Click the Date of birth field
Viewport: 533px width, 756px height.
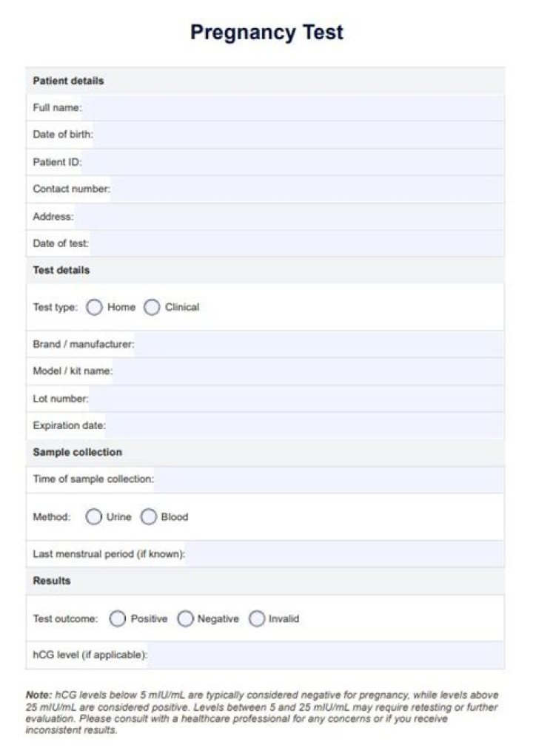coord(298,135)
